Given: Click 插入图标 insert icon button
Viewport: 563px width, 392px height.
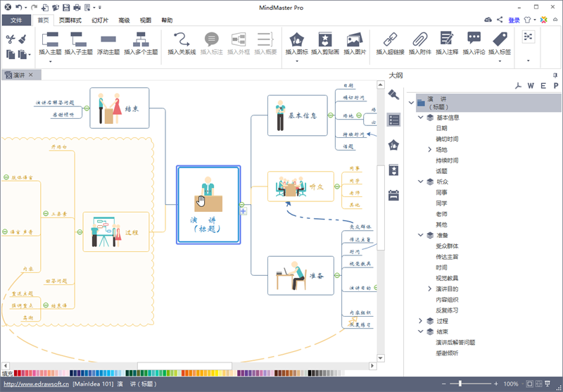Looking at the screenshot, I should [296, 39].
